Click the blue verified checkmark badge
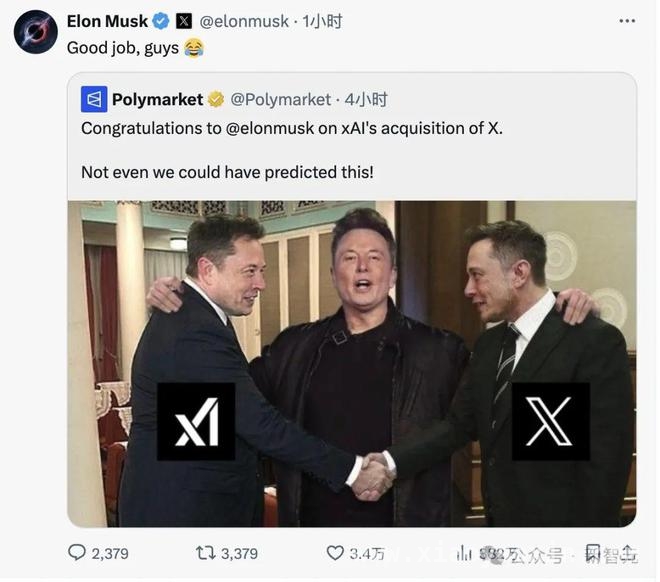This screenshot has height=582, width=660. (160, 21)
